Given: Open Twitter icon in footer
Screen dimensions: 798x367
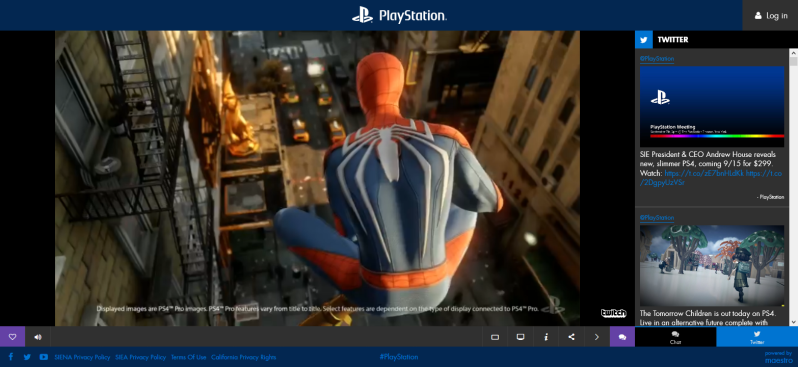Looking at the screenshot, I should coord(27,357).
